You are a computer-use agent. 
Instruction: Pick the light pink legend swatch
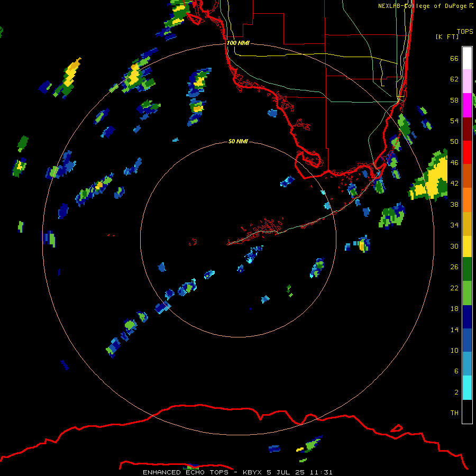[467, 81]
